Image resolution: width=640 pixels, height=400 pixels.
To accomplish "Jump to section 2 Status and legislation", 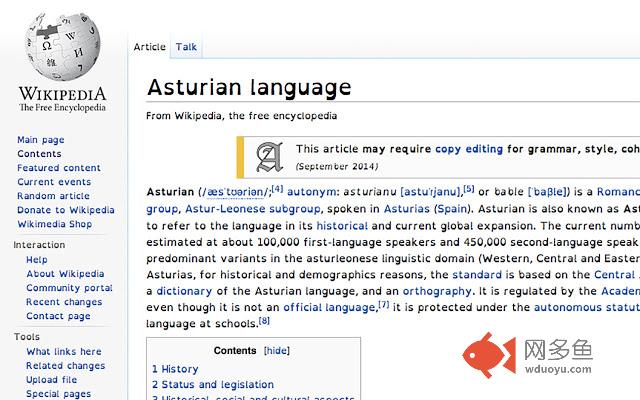I will (x=213, y=384).
